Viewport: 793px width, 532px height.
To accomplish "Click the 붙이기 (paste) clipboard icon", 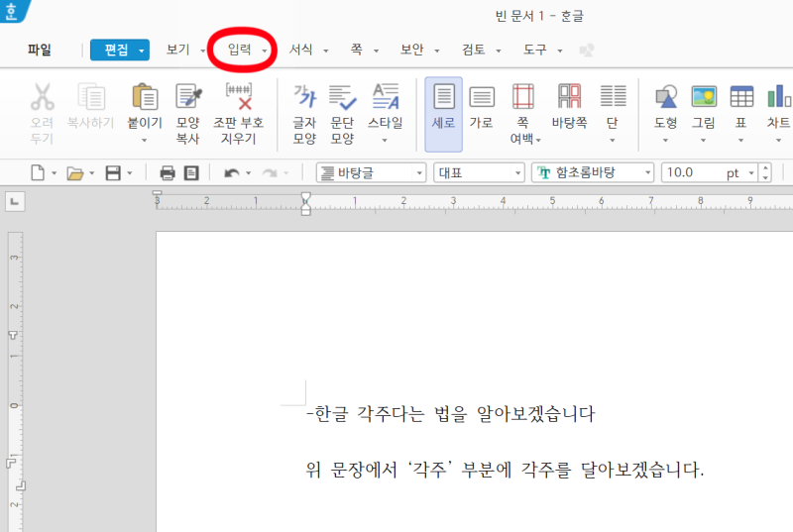I will click(x=145, y=96).
